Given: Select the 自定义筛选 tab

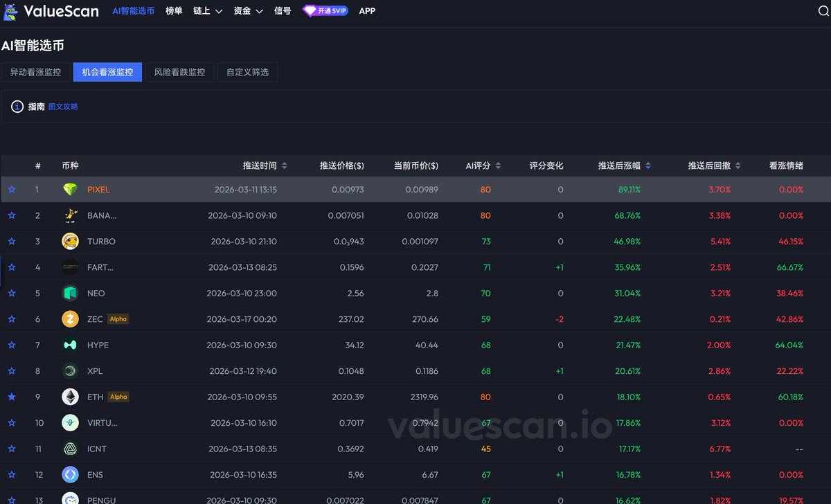Looking at the screenshot, I should point(247,72).
